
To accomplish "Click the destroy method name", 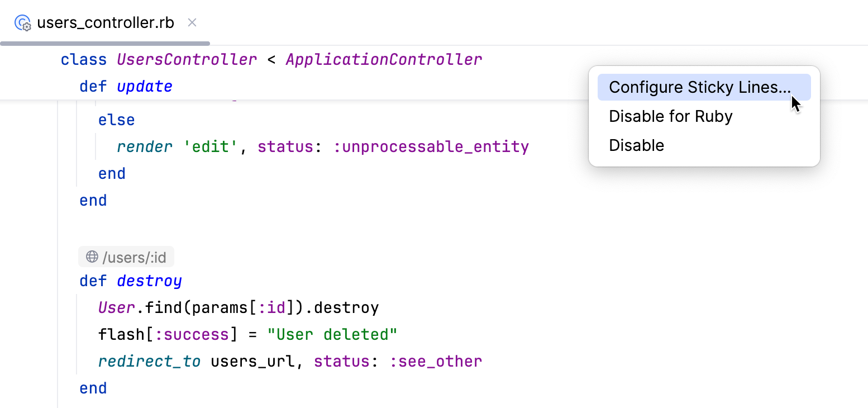I will coord(149,281).
